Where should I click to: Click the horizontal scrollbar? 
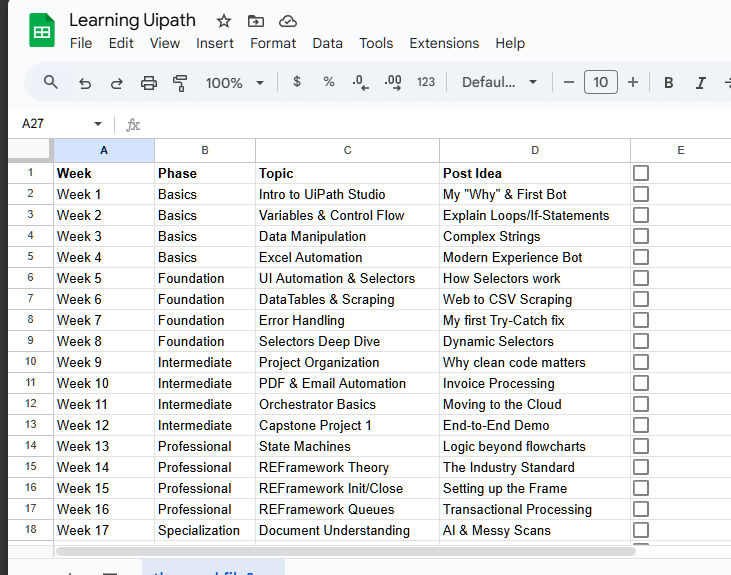click(x=345, y=552)
